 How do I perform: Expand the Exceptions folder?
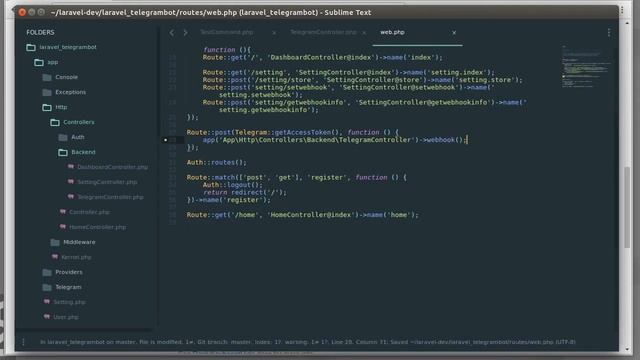(71, 92)
